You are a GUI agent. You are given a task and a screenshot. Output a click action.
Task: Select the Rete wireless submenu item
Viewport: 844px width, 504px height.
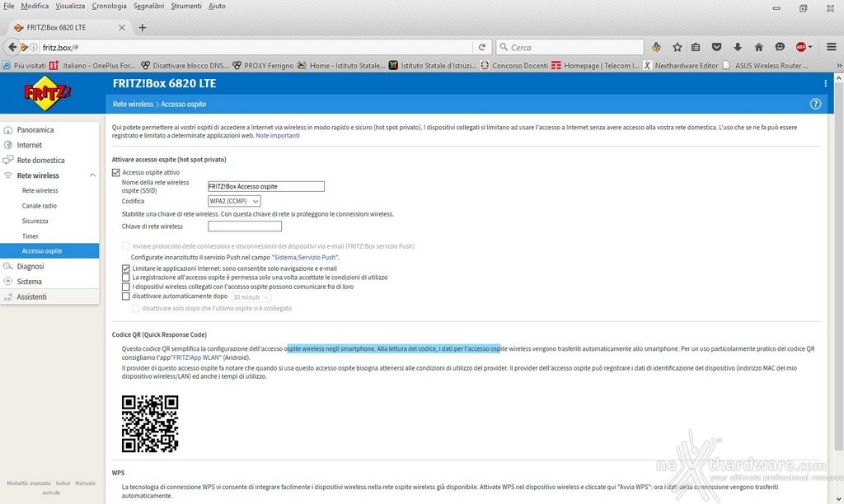(x=40, y=190)
